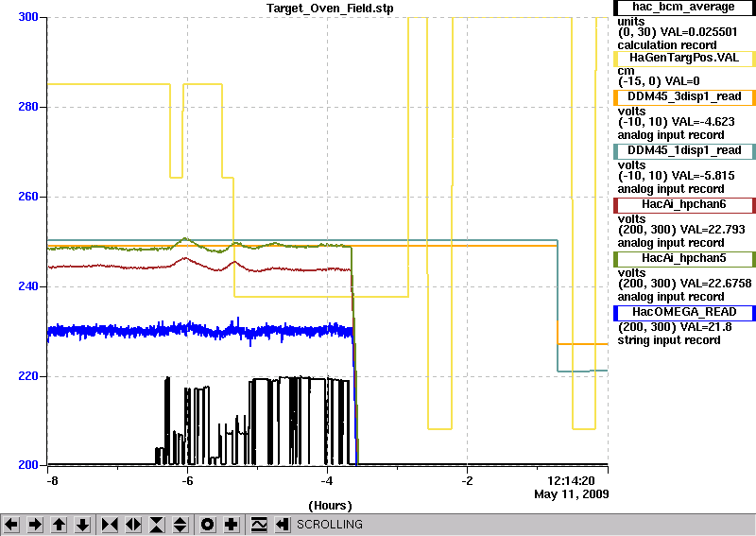Click the horizontal zoom-in bowtie icon
The width and height of the screenshot is (756, 536).
110,525
